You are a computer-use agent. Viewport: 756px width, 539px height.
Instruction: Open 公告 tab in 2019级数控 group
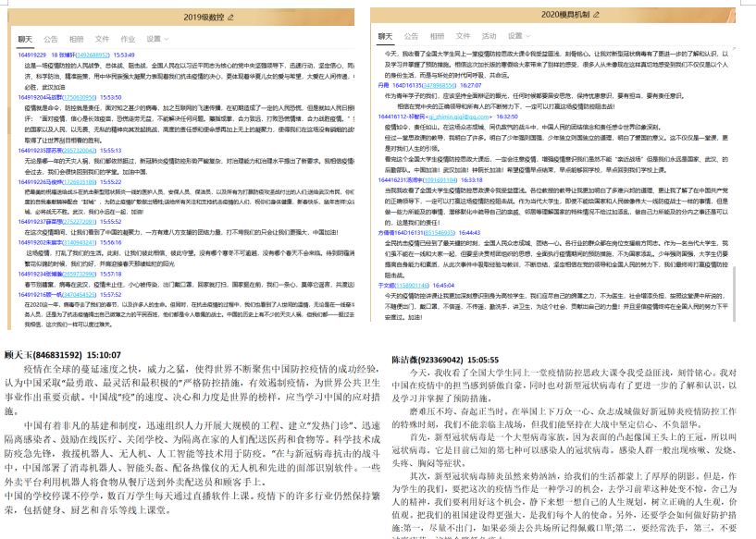click(x=51, y=40)
